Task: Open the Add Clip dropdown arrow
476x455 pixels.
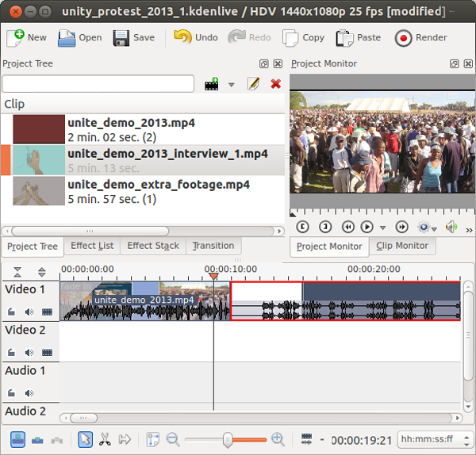Action: (x=232, y=85)
